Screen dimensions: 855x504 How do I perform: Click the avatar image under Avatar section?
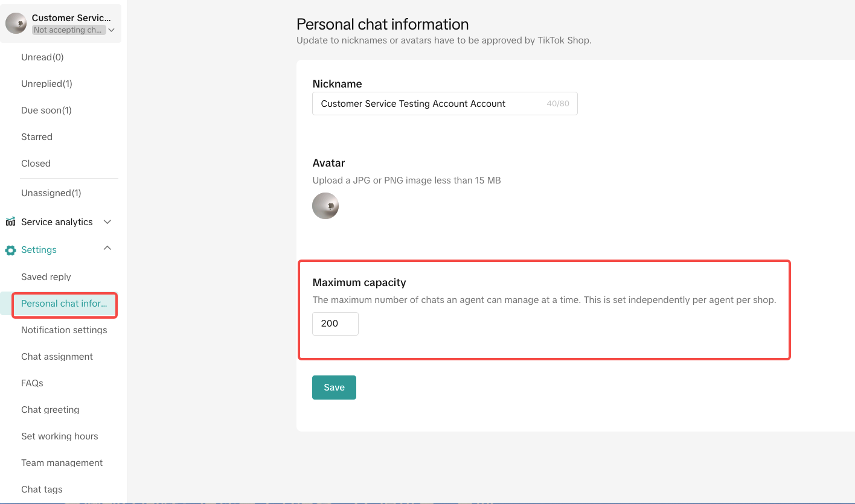click(325, 206)
